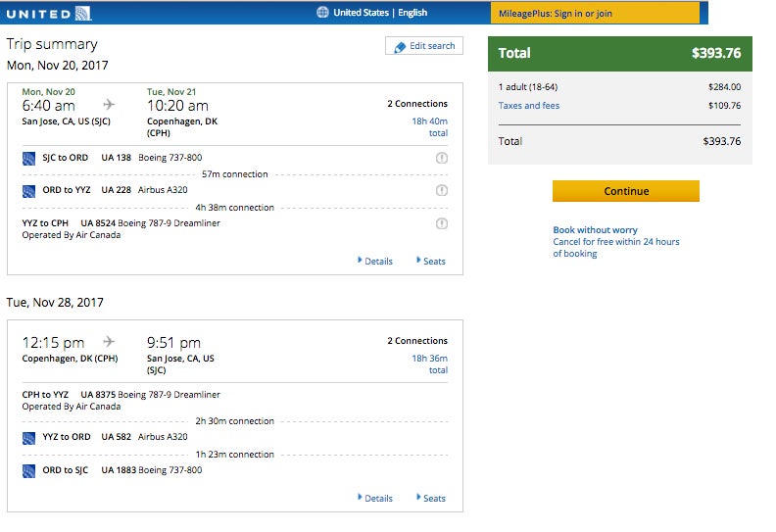The width and height of the screenshot is (776, 532).
Task: Click the info icon for SJC to ORD flight
Action: 442,158
